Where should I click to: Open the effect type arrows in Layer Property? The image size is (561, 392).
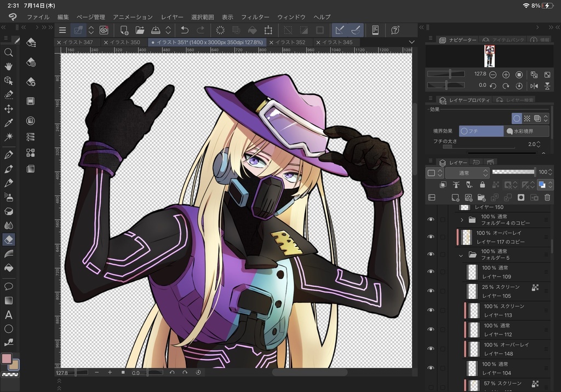(546, 118)
